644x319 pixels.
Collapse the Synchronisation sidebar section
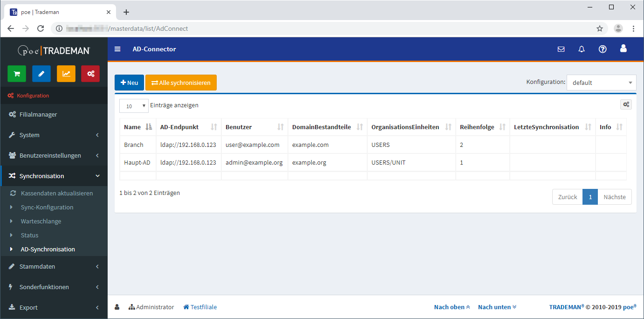[x=54, y=176]
